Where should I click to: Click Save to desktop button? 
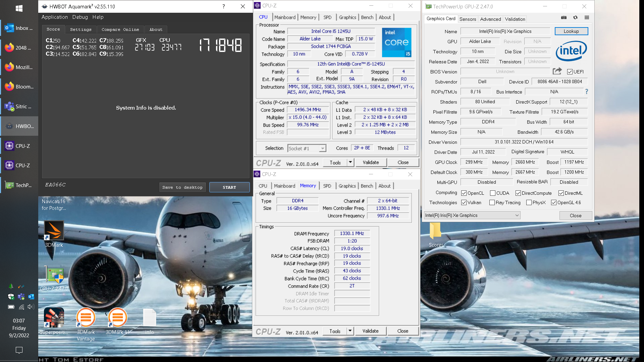pos(182,187)
